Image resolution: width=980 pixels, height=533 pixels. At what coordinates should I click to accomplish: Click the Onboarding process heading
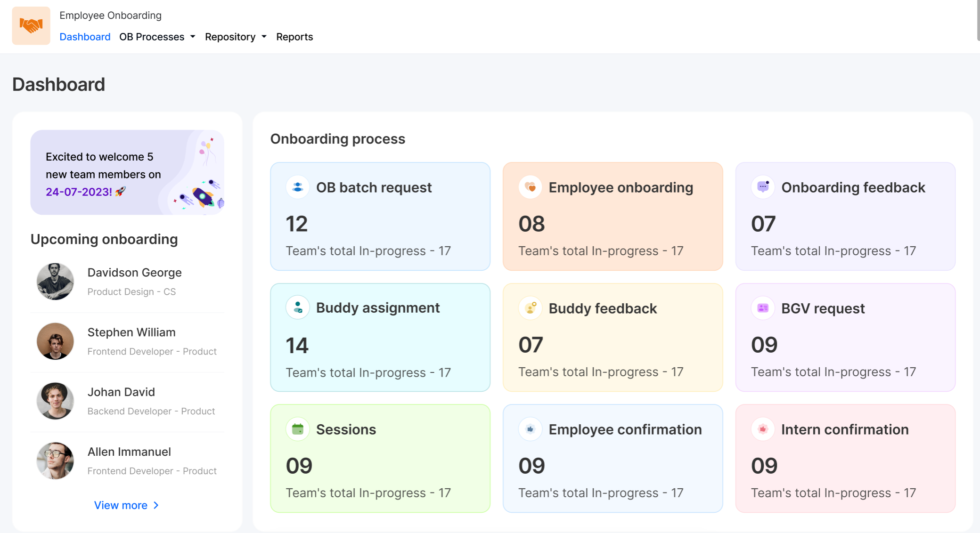(x=338, y=139)
